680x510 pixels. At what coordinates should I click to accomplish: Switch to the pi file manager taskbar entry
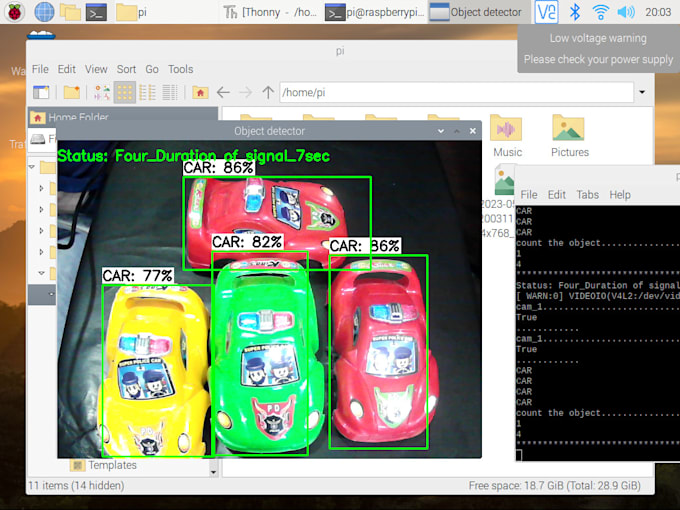(132, 12)
